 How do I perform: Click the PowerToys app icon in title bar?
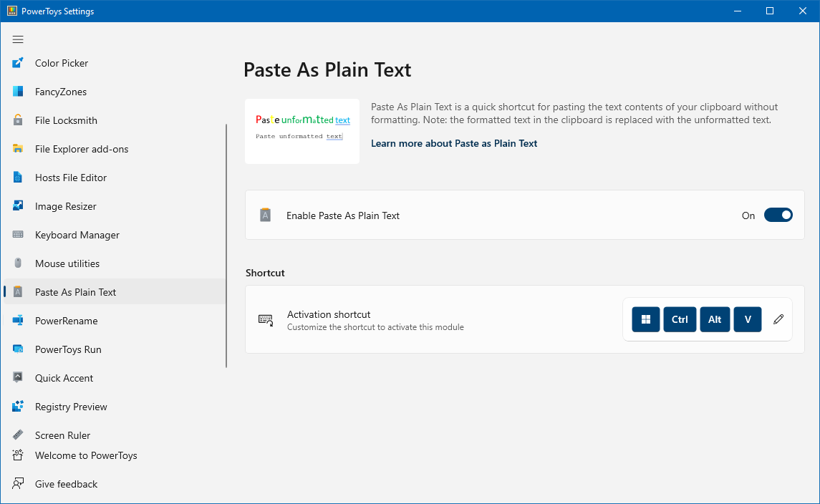coord(11,11)
